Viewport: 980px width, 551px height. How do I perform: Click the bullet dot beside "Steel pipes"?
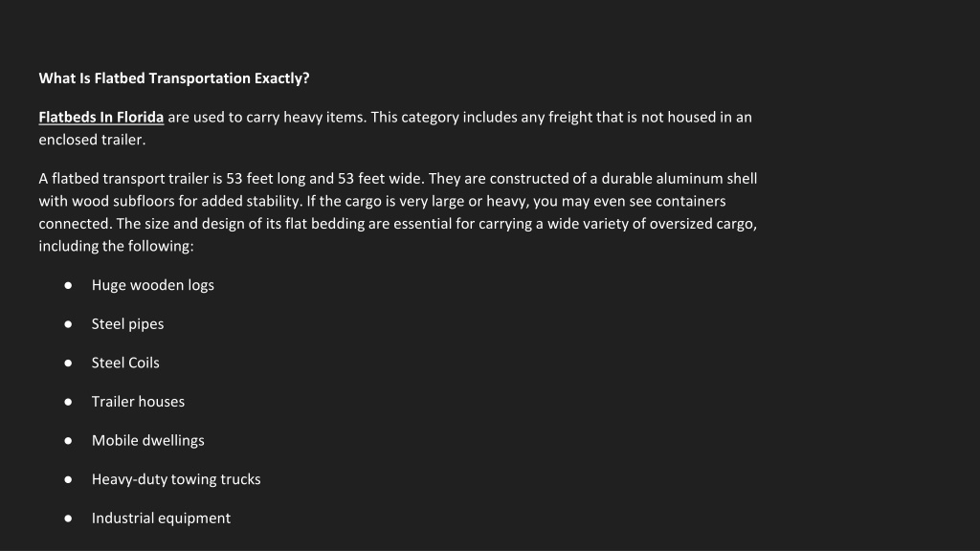tap(68, 324)
